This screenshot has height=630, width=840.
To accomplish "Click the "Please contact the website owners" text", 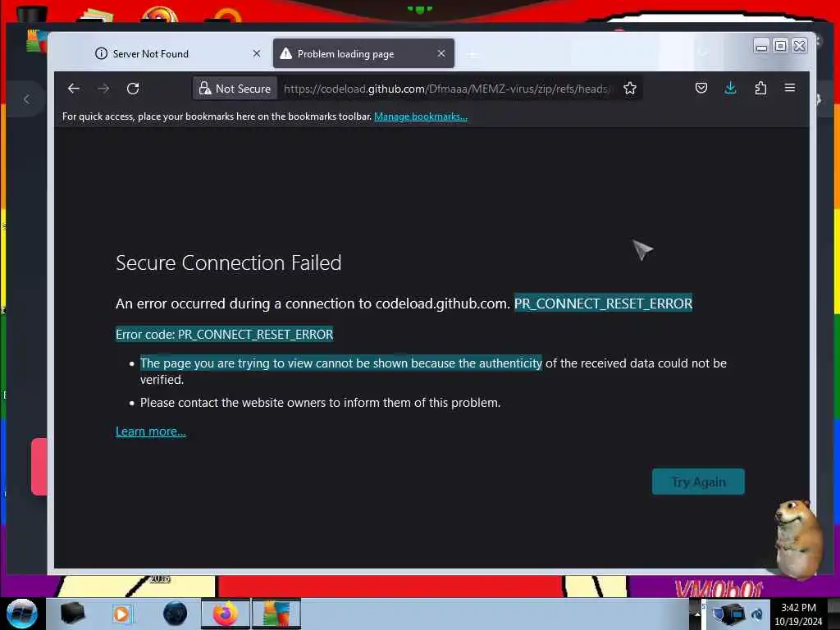I will [x=321, y=403].
